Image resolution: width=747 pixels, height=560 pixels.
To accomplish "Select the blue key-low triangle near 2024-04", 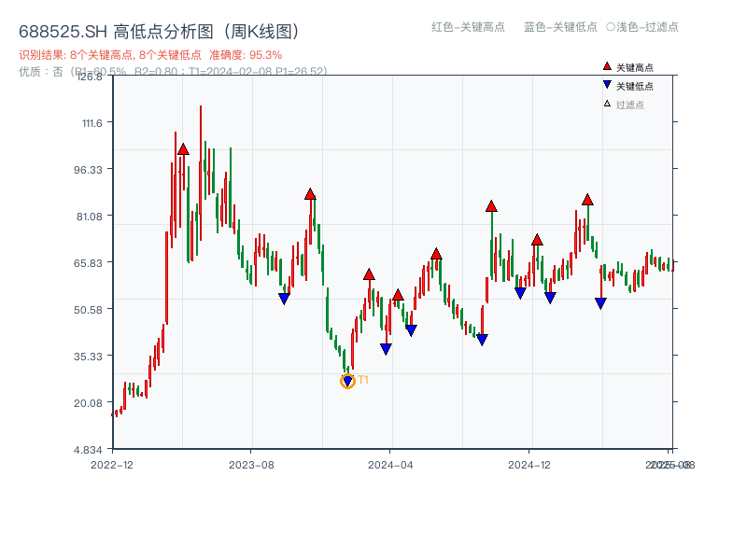I will click(x=386, y=348).
